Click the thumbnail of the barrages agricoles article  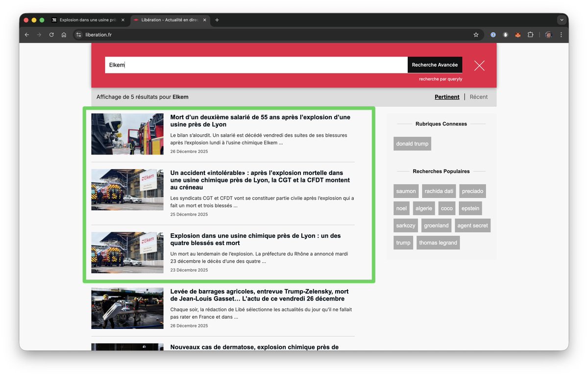(127, 308)
